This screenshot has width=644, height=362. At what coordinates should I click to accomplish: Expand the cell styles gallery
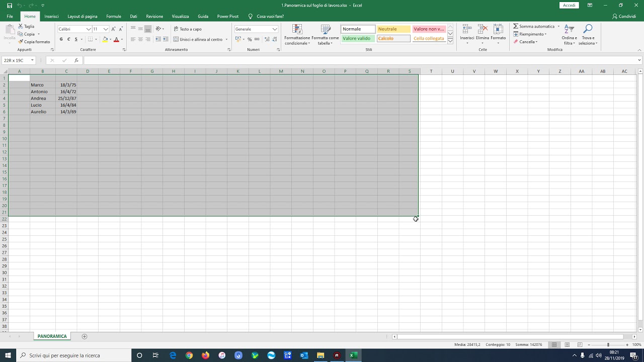coord(450,41)
